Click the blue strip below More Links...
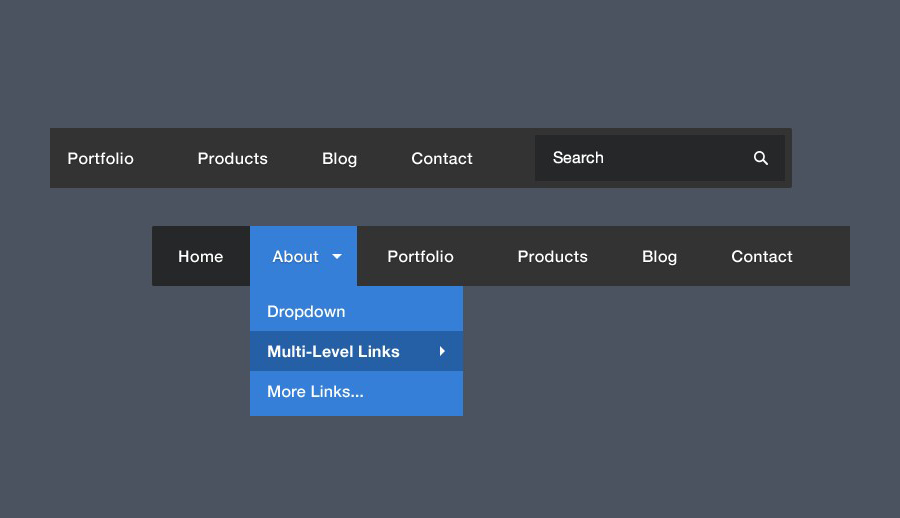Screen dimensions: 900x518 (356, 410)
